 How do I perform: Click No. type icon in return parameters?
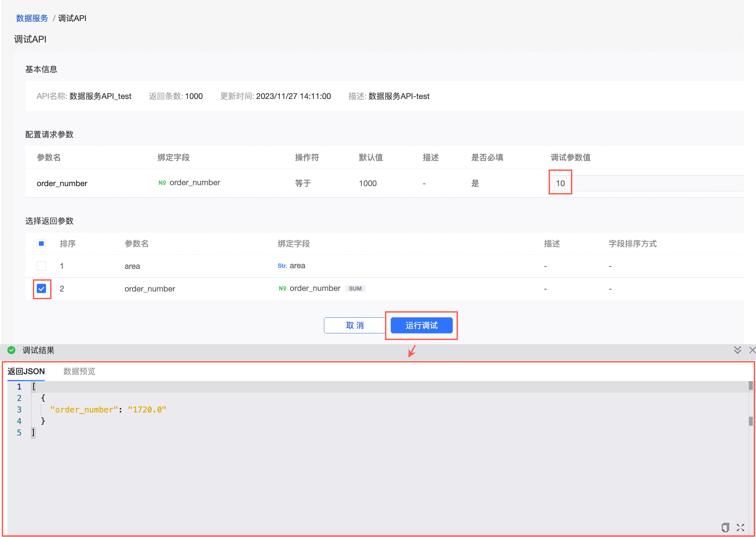click(282, 288)
